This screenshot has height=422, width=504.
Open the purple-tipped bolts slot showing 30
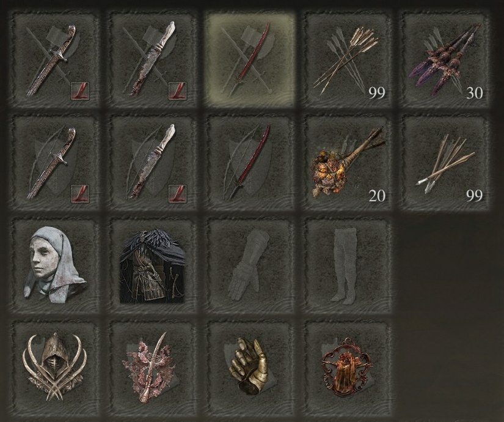(445, 60)
